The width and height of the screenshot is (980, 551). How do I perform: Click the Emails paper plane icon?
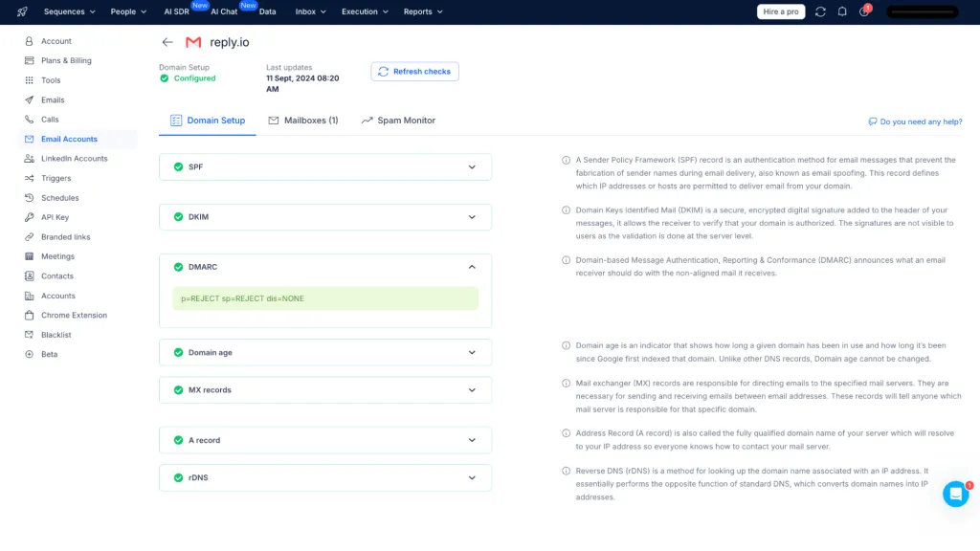pos(29,99)
